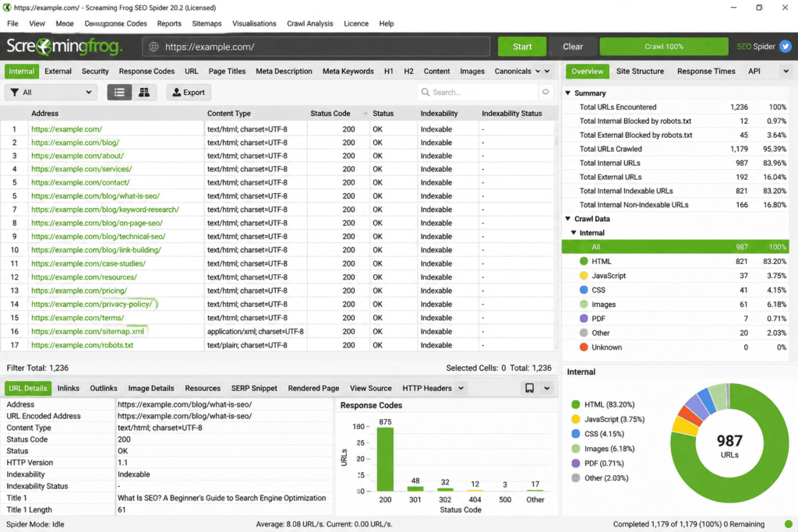Select the example.com/robots.txt row

point(277,345)
